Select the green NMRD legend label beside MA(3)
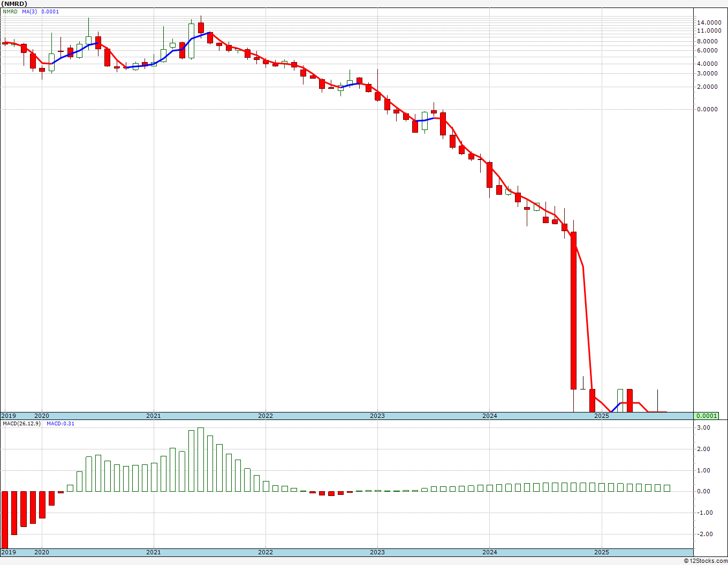The width and height of the screenshot is (728, 565). click(x=10, y=11)
